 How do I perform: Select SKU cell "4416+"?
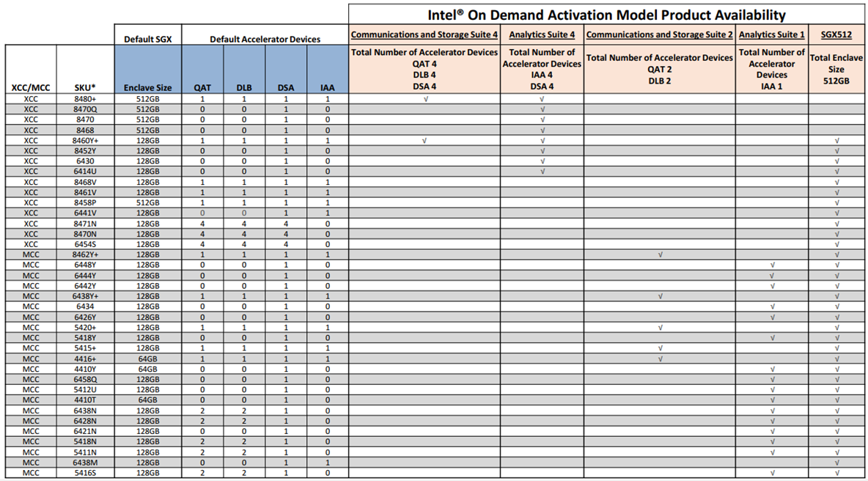(x=85, y=359)
